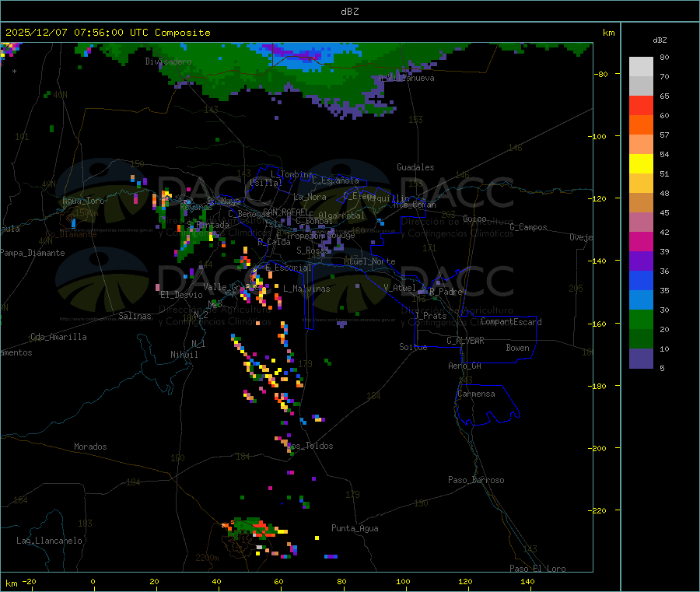The image size is (700, 592).
Task: Click the 'dBZ' title at top center
Action: pyautogui.click(x=349, y=12)
